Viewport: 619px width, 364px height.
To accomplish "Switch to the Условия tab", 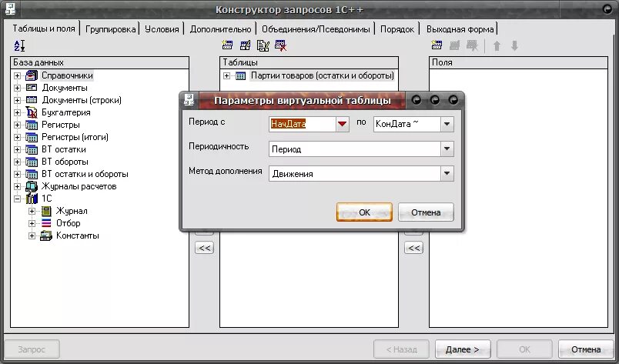I will tap(162, 28).
